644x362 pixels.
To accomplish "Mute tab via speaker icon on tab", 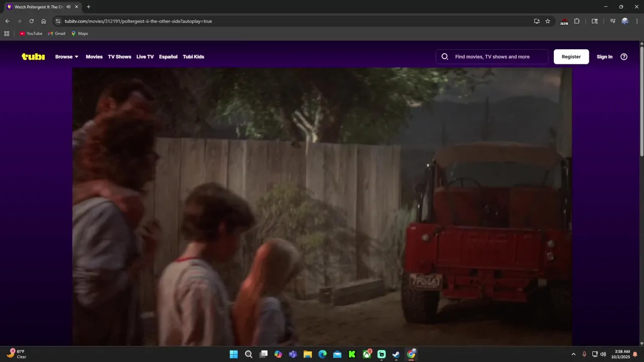I will [68, 7].
